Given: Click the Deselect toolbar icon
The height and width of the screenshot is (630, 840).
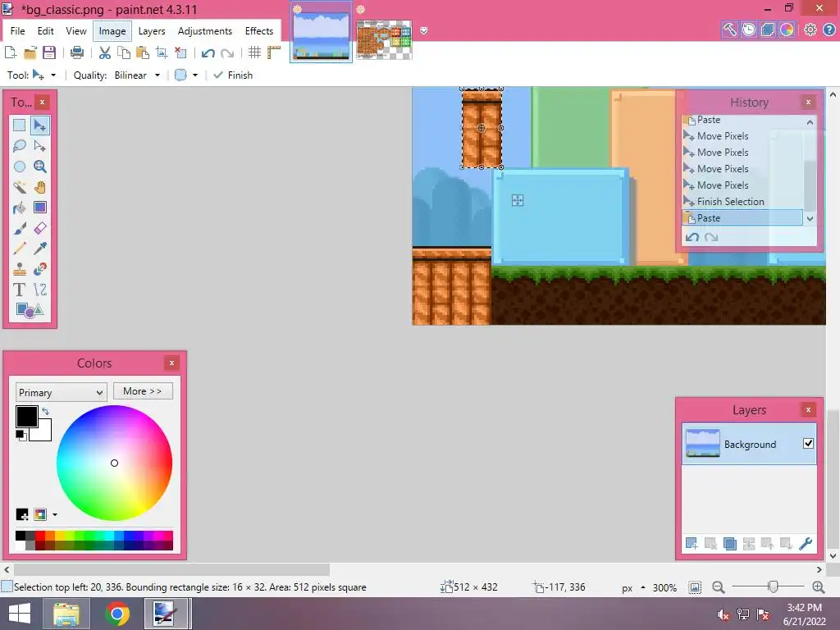Looking at the screenshot, I should (180, 52).
